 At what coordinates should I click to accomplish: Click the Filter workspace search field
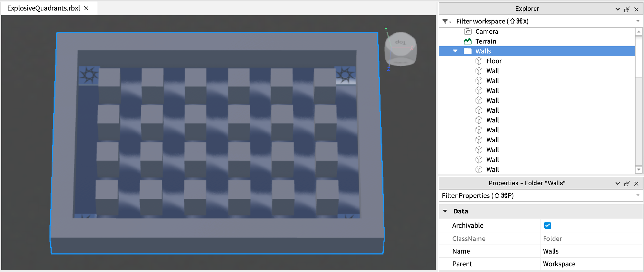click(x=541, y=21)
